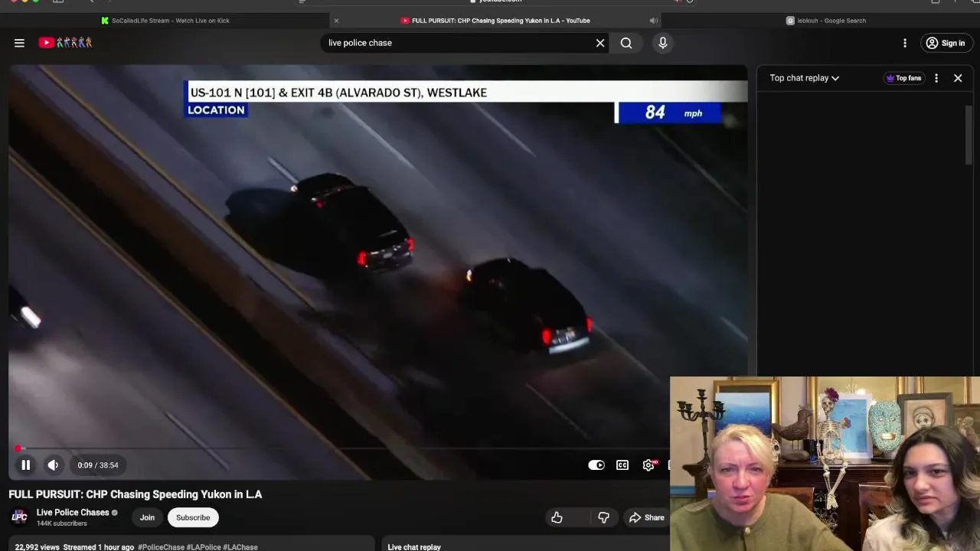Click the '22,992 views Streamed 1 hour ago' text
This screenshot has height=551, width=980.
pyautogui.click(x=74, y=547)
